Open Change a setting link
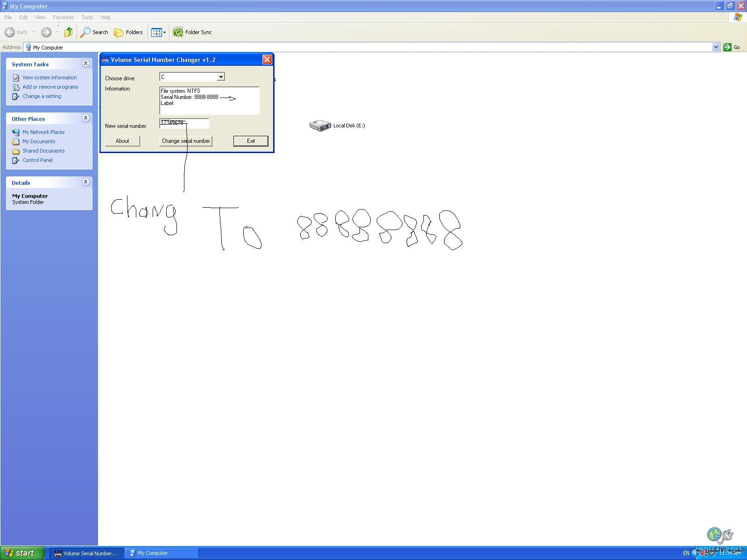 (42, 96)
